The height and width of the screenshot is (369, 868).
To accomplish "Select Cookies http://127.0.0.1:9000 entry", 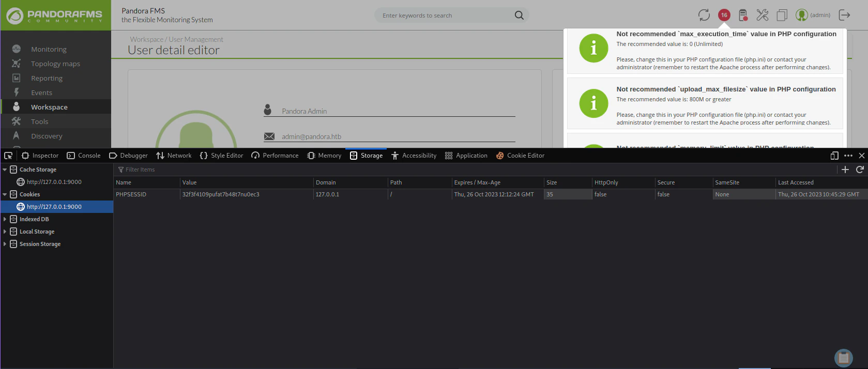I will coord(54,207).
